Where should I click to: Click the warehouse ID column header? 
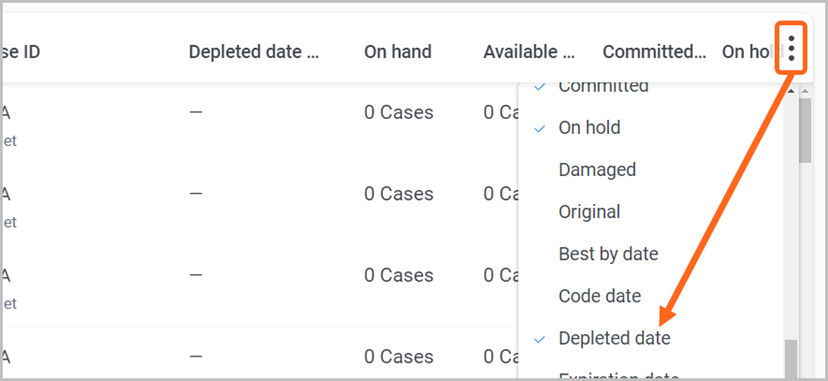point(20,52)
